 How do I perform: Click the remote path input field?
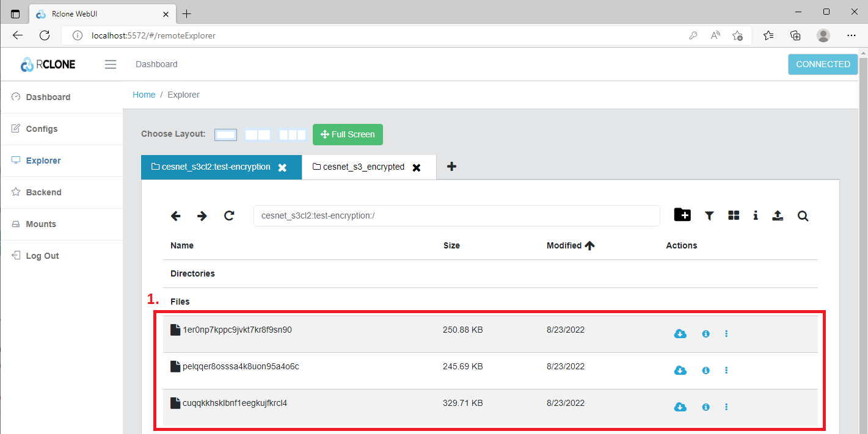point(456,215)
